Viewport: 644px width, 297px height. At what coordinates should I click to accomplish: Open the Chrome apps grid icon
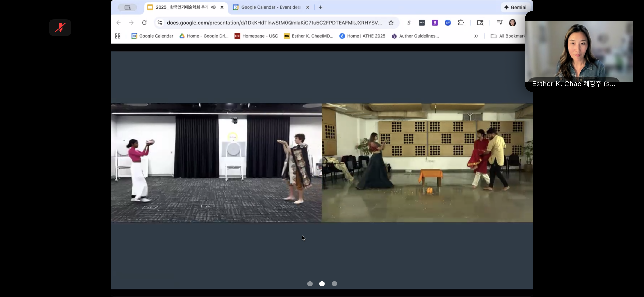[118, 36]
